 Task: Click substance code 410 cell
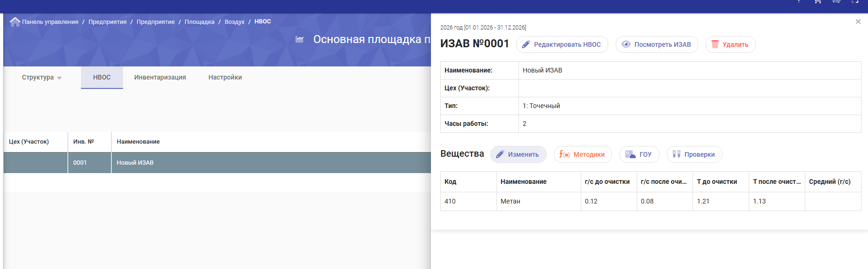pyautogui.click(x=468, y=201)
